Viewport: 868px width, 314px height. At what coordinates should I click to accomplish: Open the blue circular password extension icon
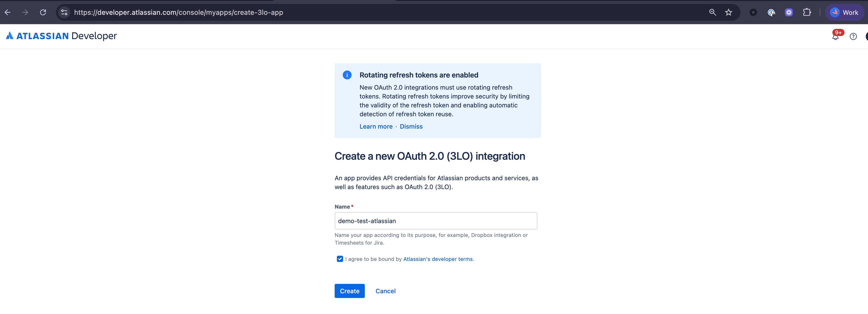771,12
